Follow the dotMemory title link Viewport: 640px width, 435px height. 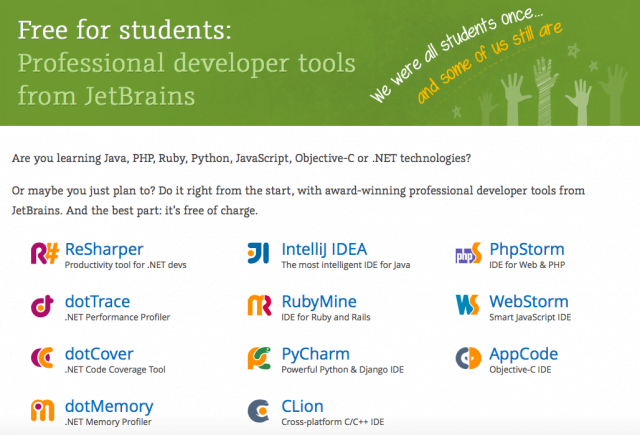[x=109, y=405]
